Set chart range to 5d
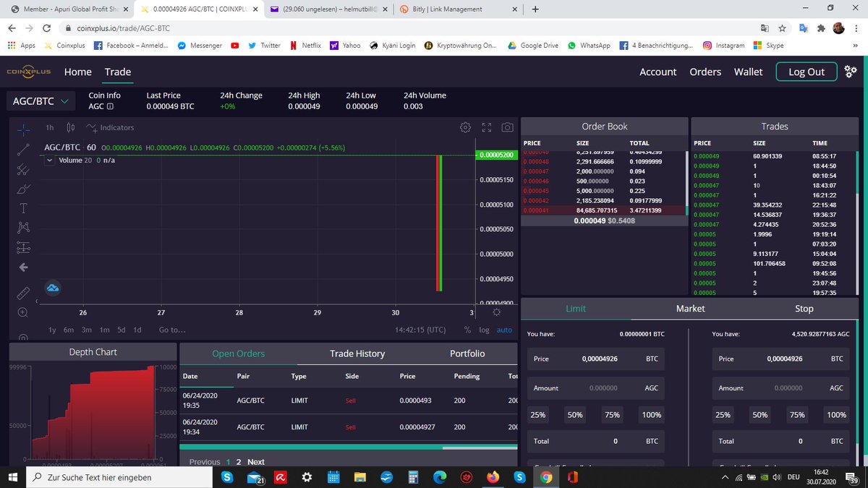The width and height of the screenshot is (868, 488). pyautogui.click(x=121, y=330)
